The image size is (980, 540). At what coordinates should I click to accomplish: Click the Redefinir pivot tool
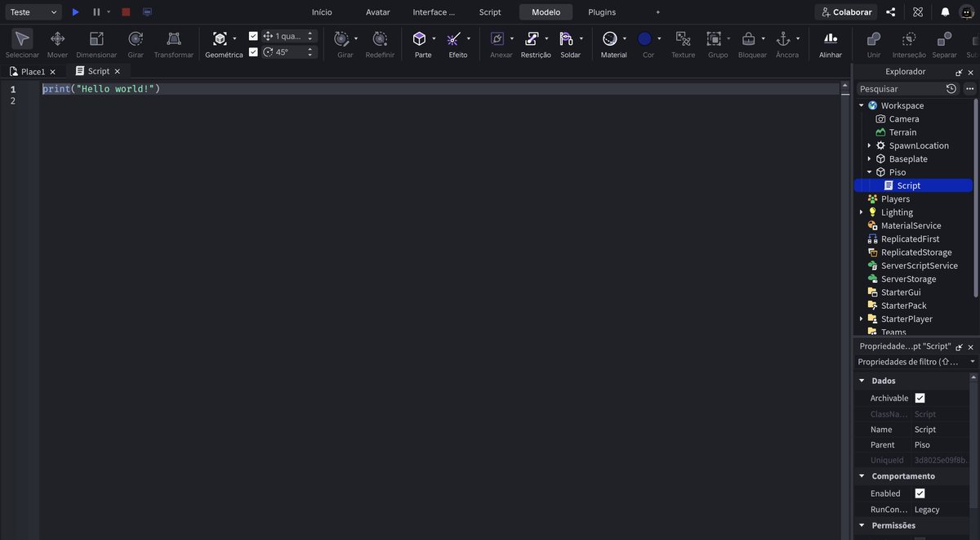(380, 43)
